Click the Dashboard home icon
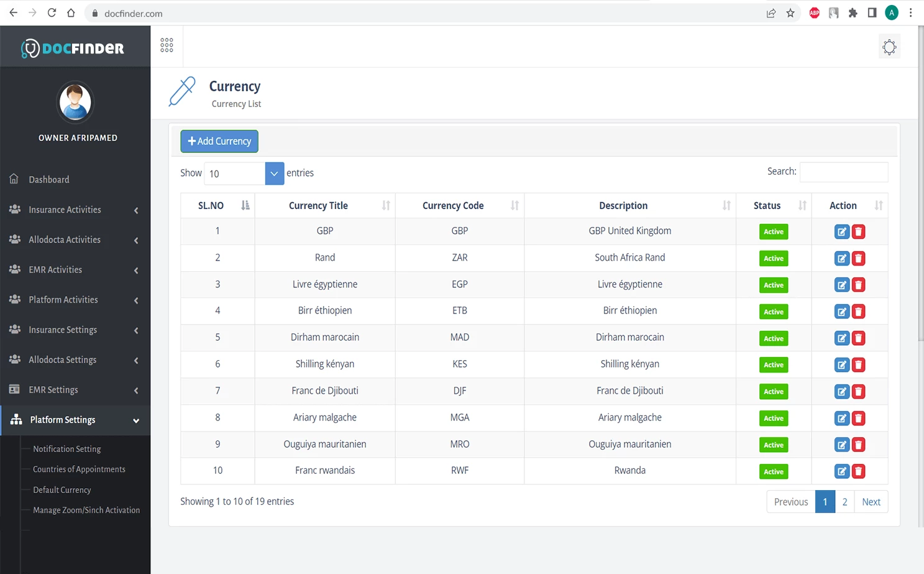The height and width of the screenshot is (574, 924). (14, 178)
